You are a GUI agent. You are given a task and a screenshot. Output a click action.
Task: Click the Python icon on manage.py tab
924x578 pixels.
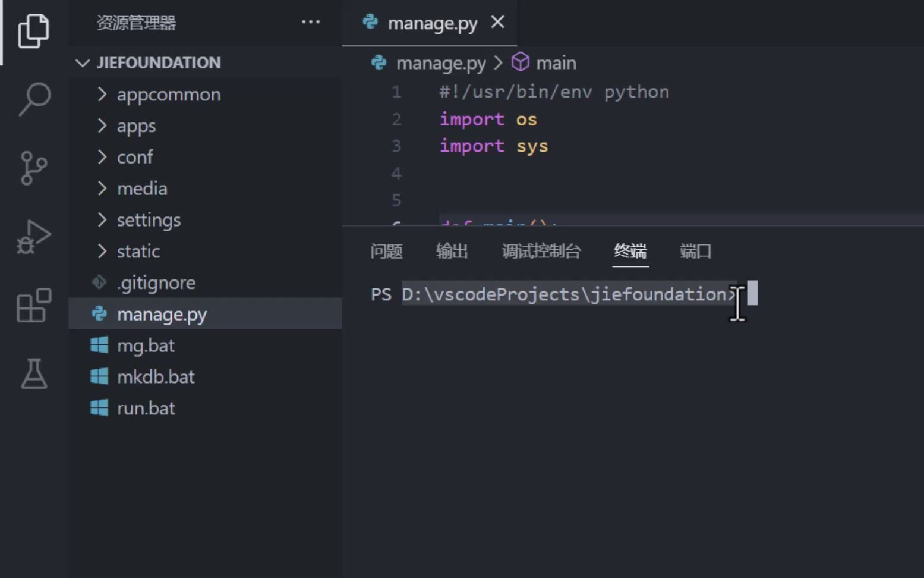pos(370,23)
